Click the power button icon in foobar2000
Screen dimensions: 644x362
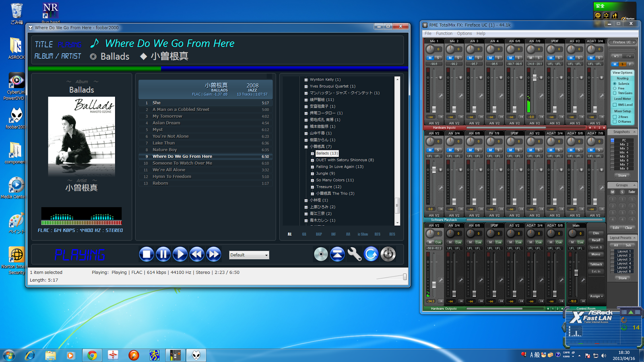[x=388, y=254]
